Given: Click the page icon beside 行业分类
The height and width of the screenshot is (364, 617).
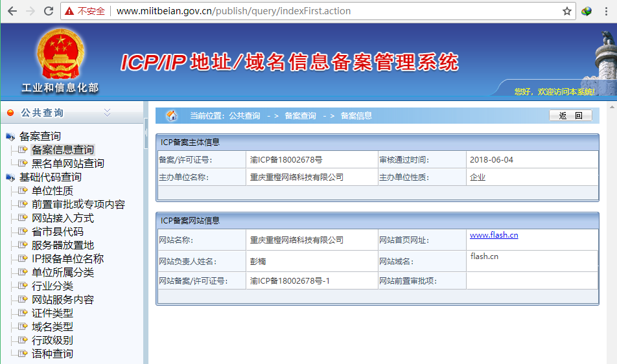Looking at the screenshot, I should coord(23,286).
